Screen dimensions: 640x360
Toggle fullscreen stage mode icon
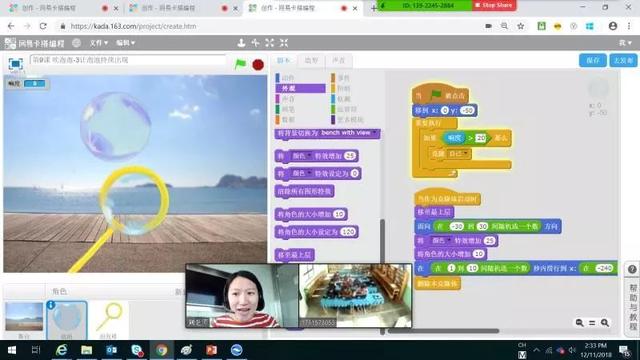pos(16,64)
